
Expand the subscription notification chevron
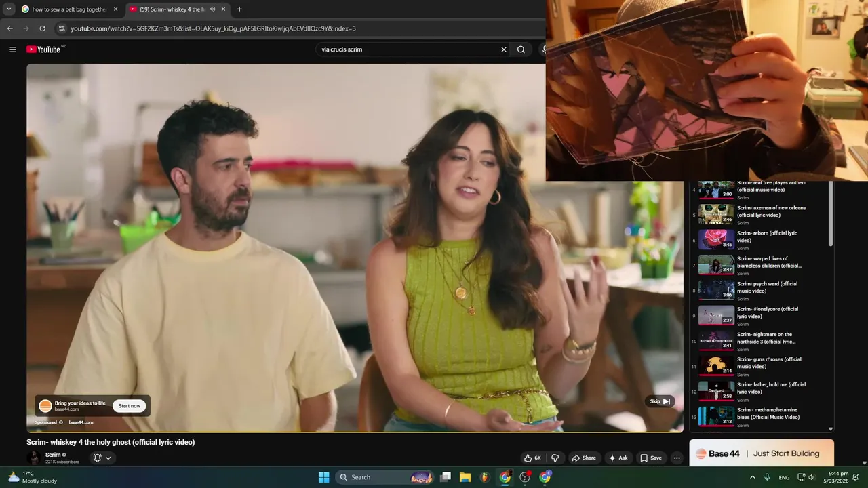(108, 458)
